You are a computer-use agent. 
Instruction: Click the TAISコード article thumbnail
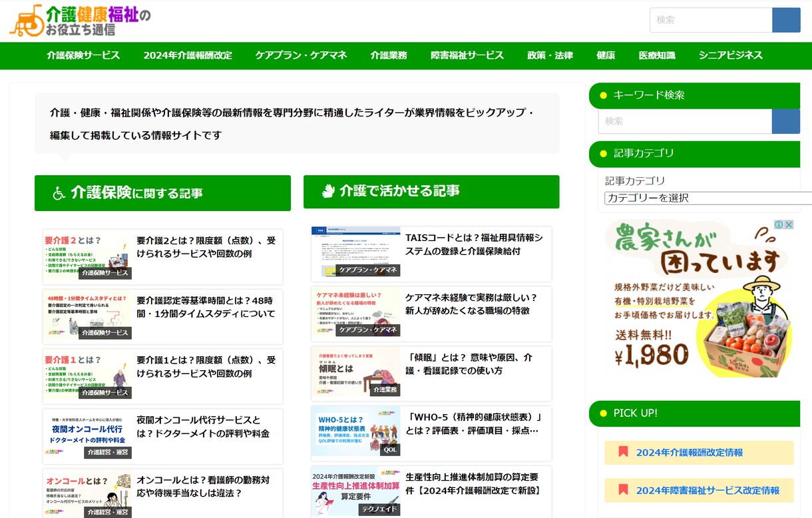click(356, 252)
